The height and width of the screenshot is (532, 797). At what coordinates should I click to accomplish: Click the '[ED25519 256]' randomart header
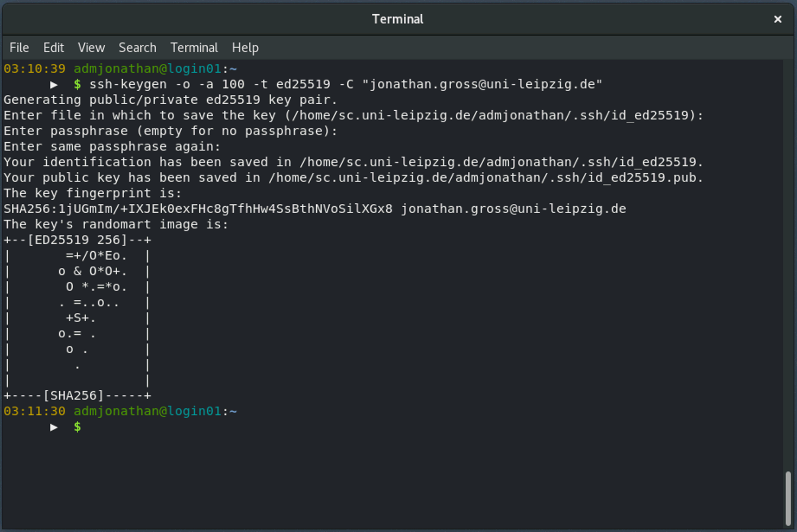pyautogui.click(x=78, y=240)
